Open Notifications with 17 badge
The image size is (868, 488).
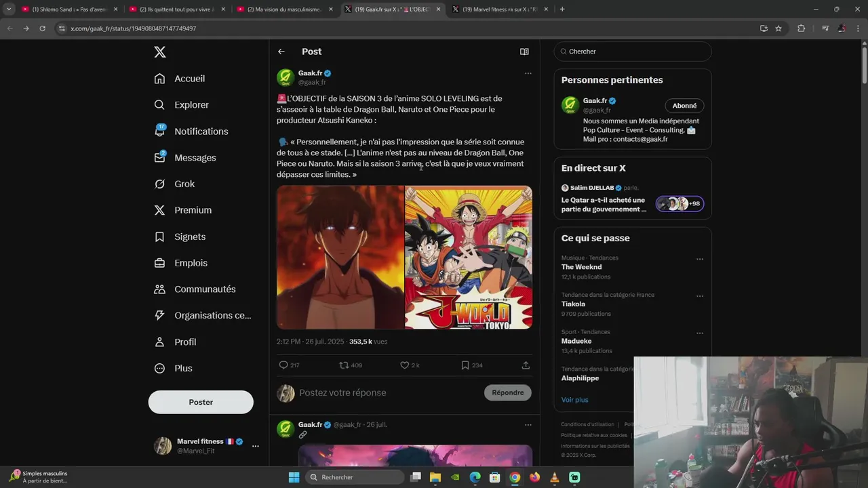click(191, 131)
